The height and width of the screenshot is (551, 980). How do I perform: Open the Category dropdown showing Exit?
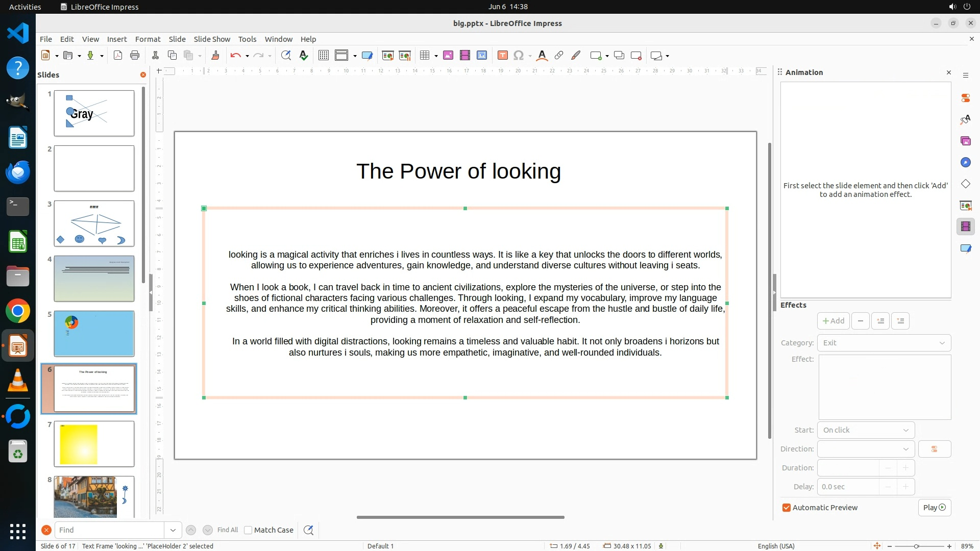[884, 343]
